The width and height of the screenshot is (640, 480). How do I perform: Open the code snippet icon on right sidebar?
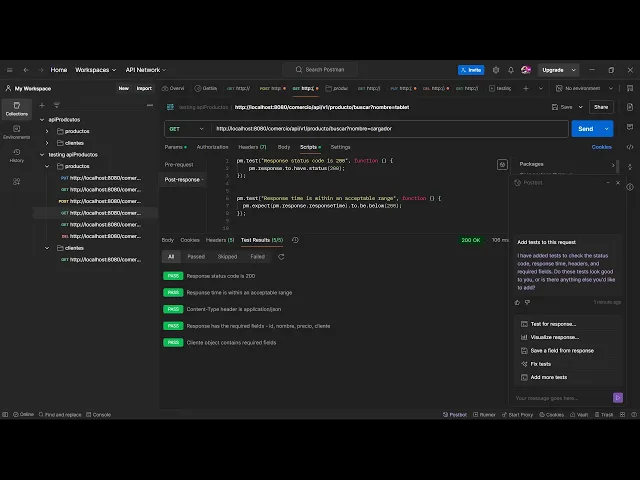click(x=630, y=147)
